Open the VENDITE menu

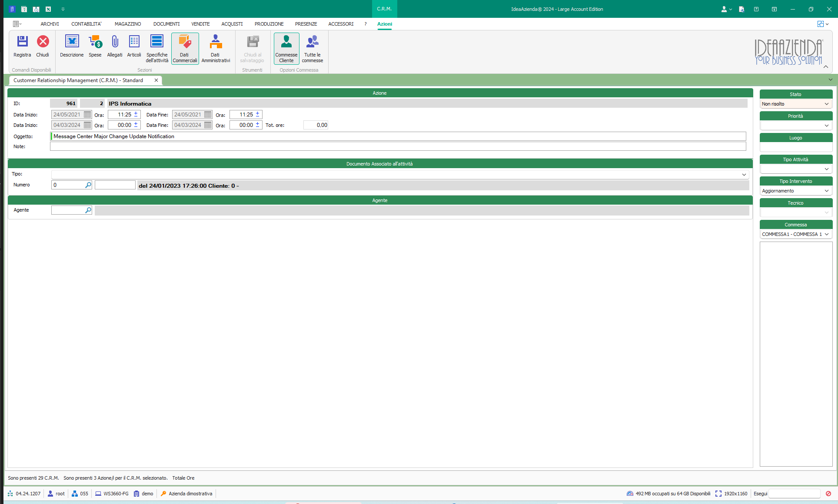[200, 24]
